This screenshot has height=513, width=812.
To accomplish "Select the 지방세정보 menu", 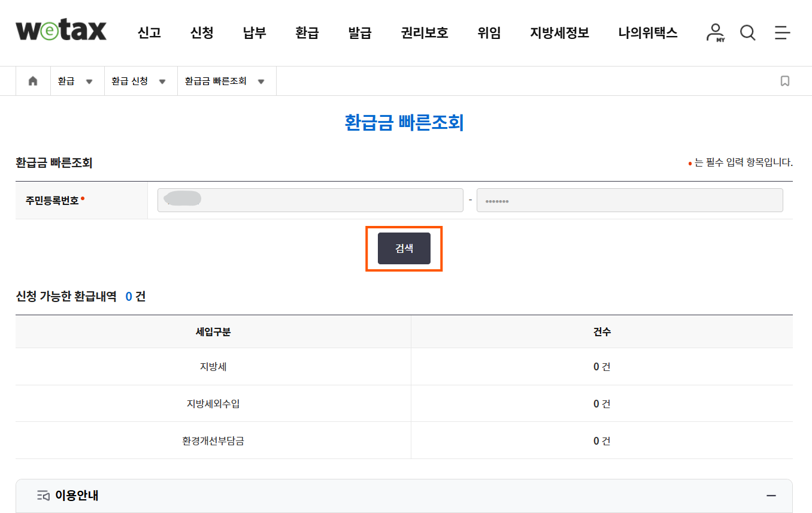I will (558, 33).
